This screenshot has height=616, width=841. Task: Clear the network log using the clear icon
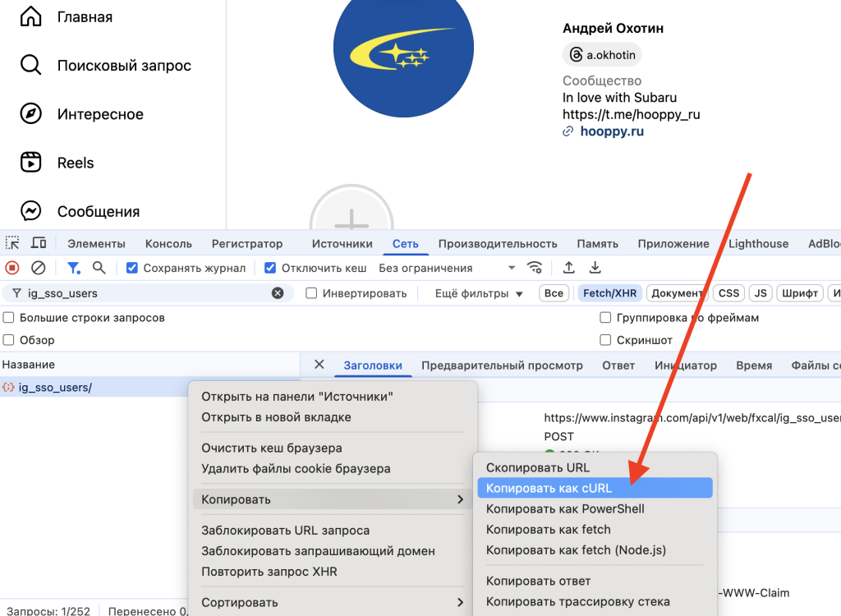pyautogui.click(x=38, y=268)
